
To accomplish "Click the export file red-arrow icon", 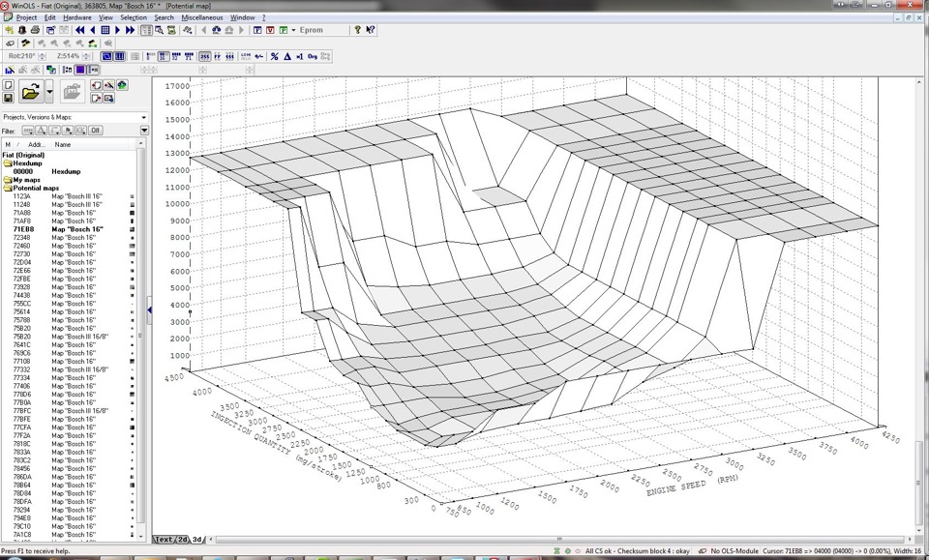I will click(96, 98).
